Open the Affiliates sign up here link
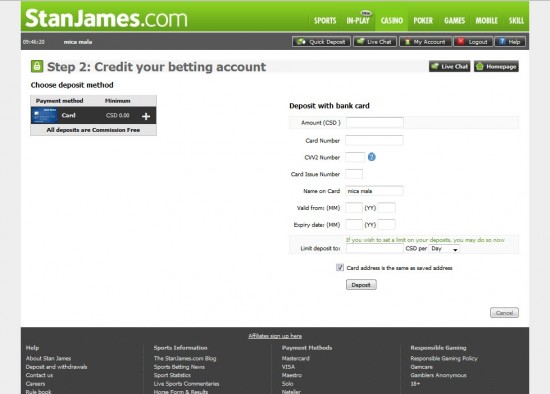The image size is (550, 394). coord(275,336)
